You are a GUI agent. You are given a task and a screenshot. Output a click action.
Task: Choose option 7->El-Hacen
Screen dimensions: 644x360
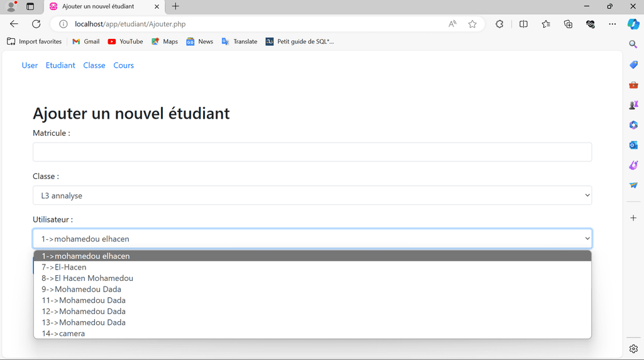pos(312,267)
